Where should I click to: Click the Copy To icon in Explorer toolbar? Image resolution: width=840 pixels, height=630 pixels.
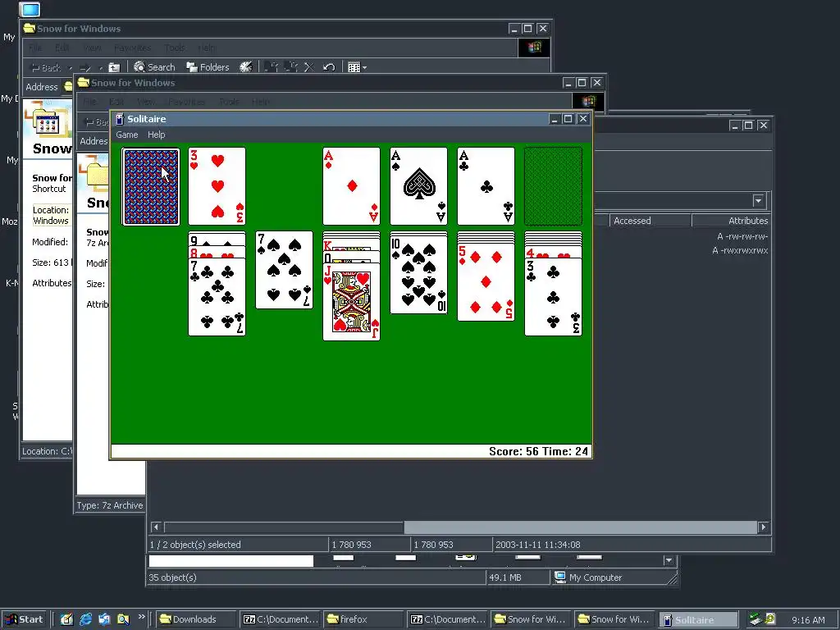pos(290,67)
